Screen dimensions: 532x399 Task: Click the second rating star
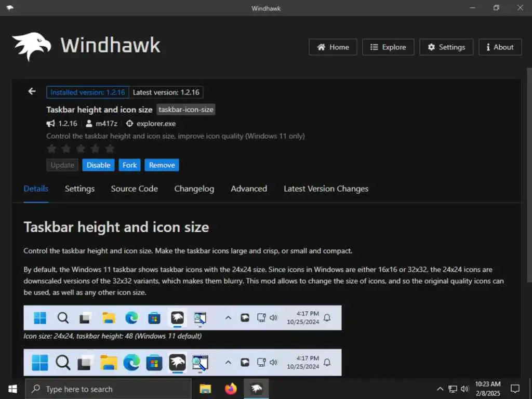pyautogui.click(x=66, y=149)
